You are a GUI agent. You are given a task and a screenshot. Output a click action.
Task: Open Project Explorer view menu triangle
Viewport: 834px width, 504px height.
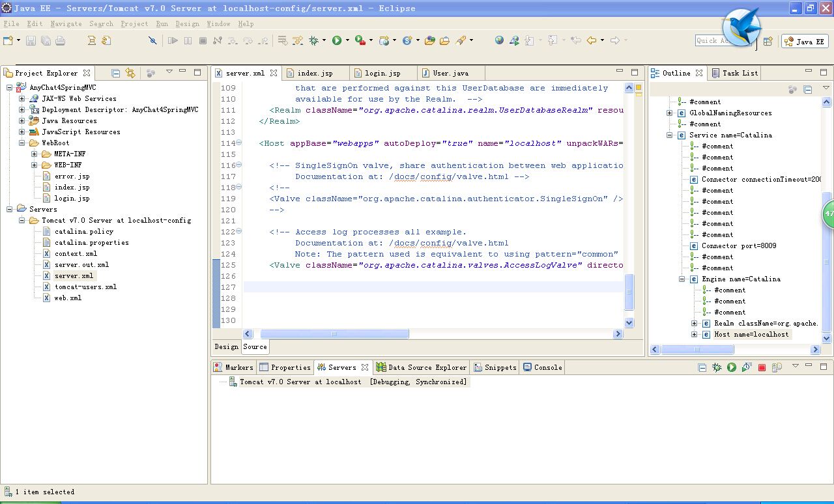169,72
